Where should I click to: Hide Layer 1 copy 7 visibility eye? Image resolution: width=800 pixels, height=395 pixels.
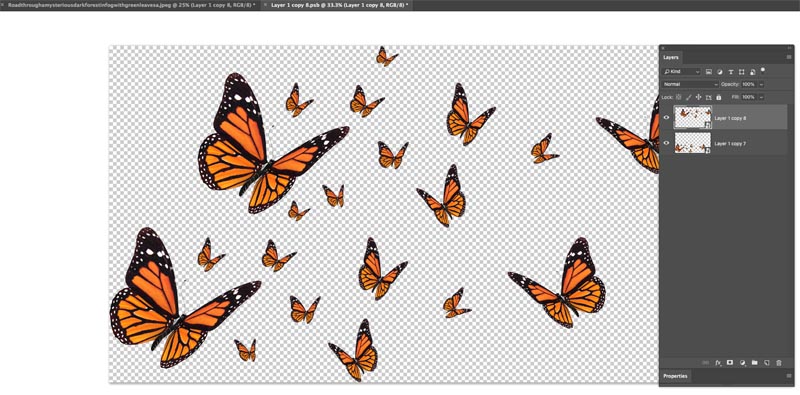(x=666, y=143)
